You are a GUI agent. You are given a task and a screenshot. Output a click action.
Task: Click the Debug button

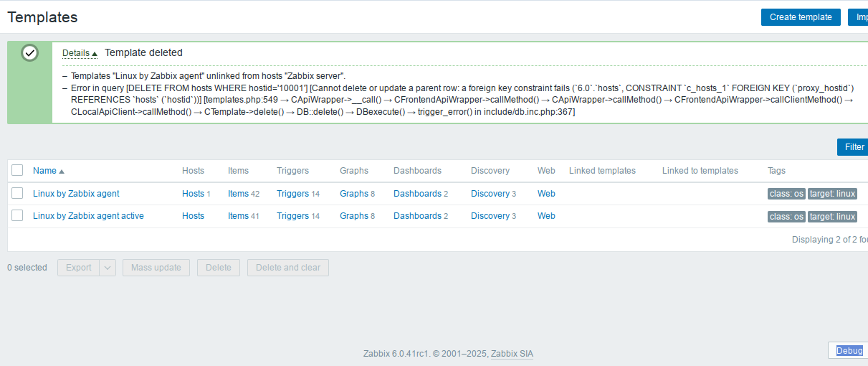point(850,350)
